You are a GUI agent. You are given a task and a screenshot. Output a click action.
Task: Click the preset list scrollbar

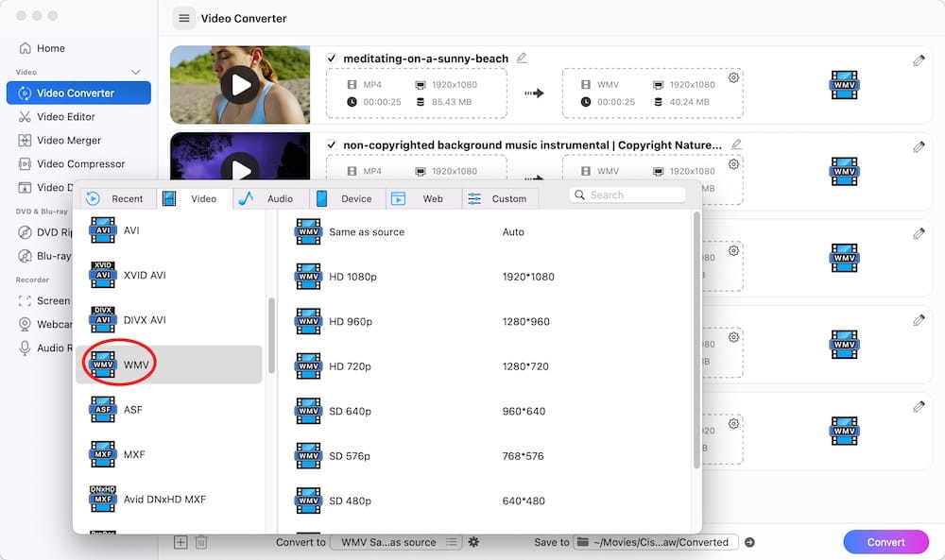[696, 340]
